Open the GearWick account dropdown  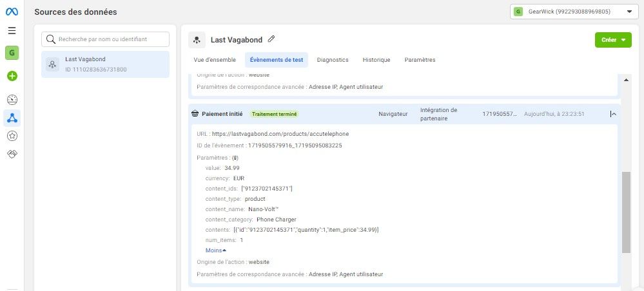(x=574, y=12)
